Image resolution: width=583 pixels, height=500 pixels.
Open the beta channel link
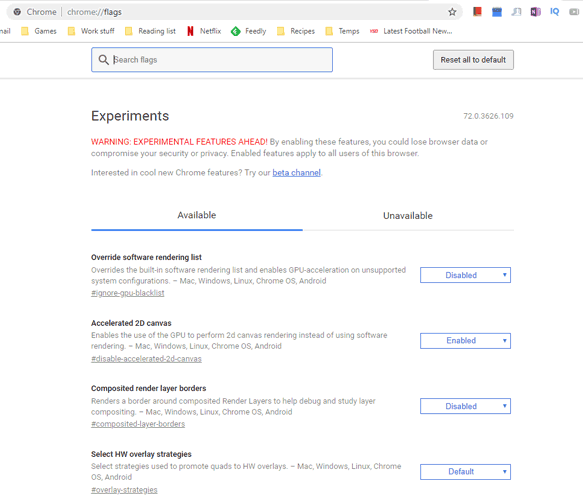pyautogui.click(x=296, y=173)
